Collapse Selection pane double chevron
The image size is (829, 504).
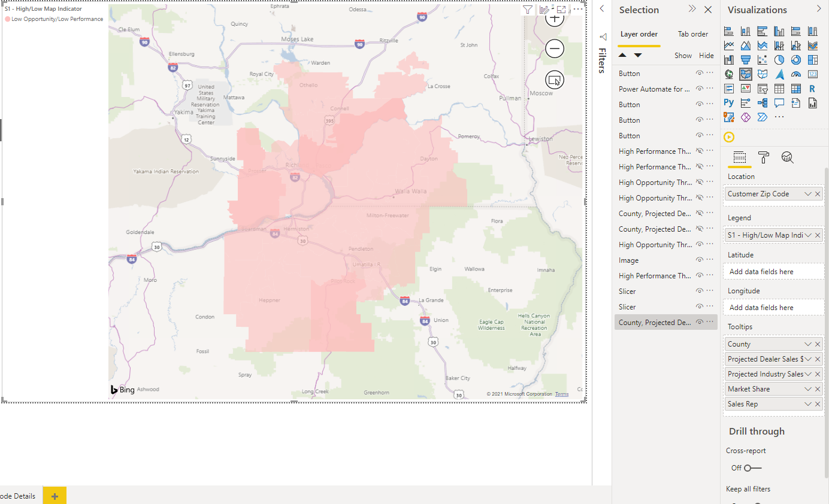(692, 9)
